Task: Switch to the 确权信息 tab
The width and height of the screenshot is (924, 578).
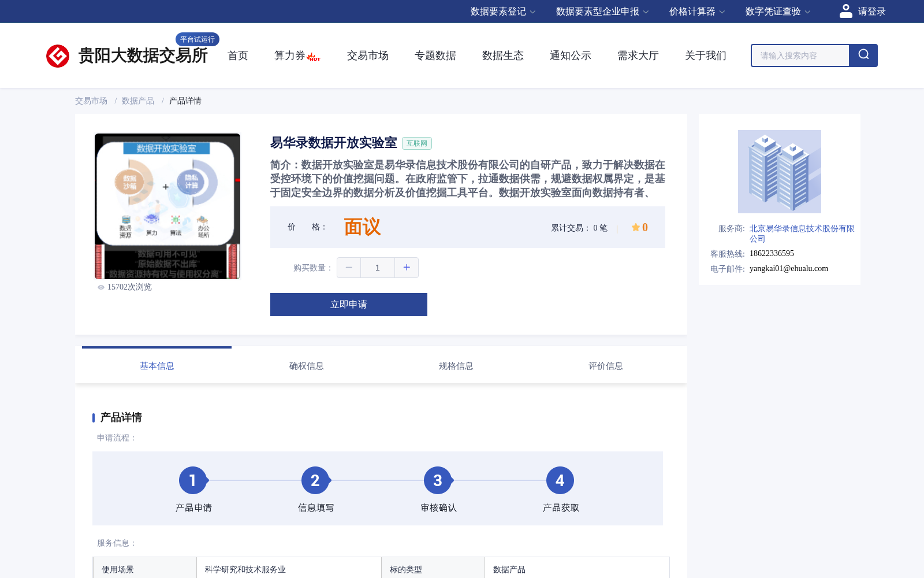Action: pos(307,366)
